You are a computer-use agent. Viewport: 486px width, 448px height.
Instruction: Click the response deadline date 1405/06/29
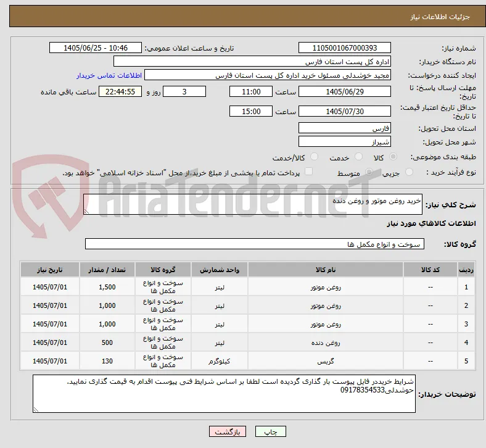click(x=345, y=91)
